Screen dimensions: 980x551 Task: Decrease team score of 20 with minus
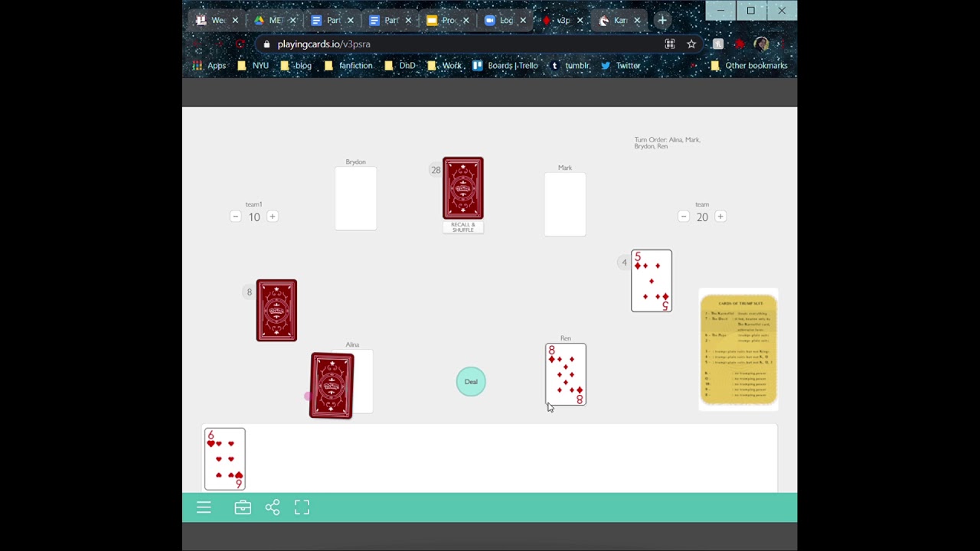coord(684,217)
